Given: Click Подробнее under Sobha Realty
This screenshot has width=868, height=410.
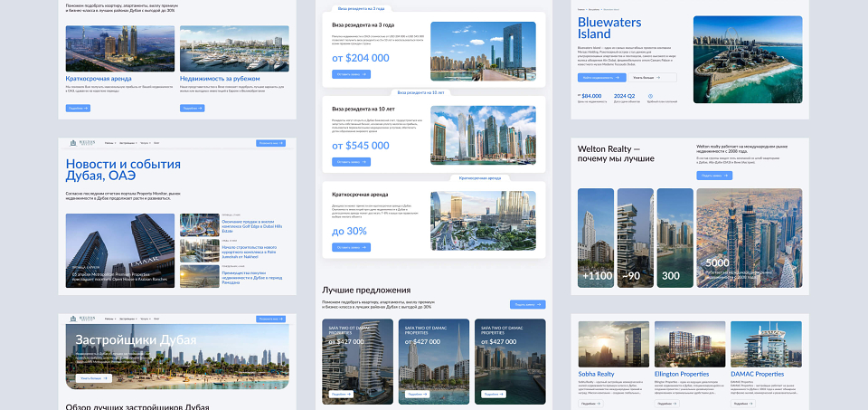Looking at the screenshot, I should pyautogui.click(x=590, y=404).
